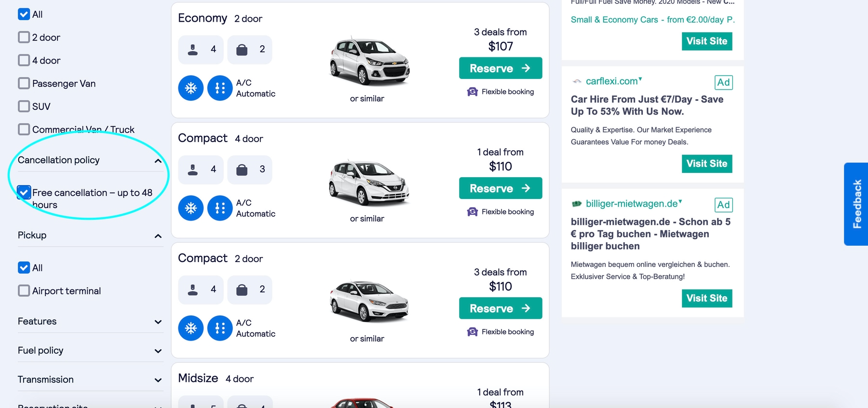868x408 pixels.
Task: Open the billiger-mietwagen.de ad link
Action: click(x=631, y=204)
